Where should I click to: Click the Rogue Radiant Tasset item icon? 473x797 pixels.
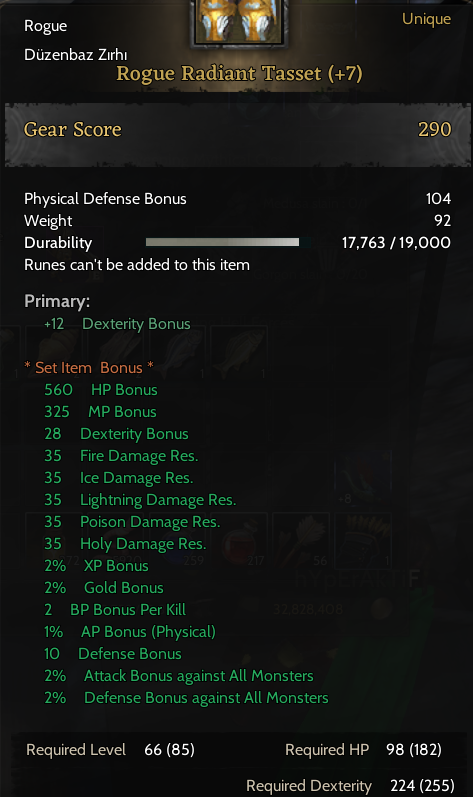pos(240,22)
